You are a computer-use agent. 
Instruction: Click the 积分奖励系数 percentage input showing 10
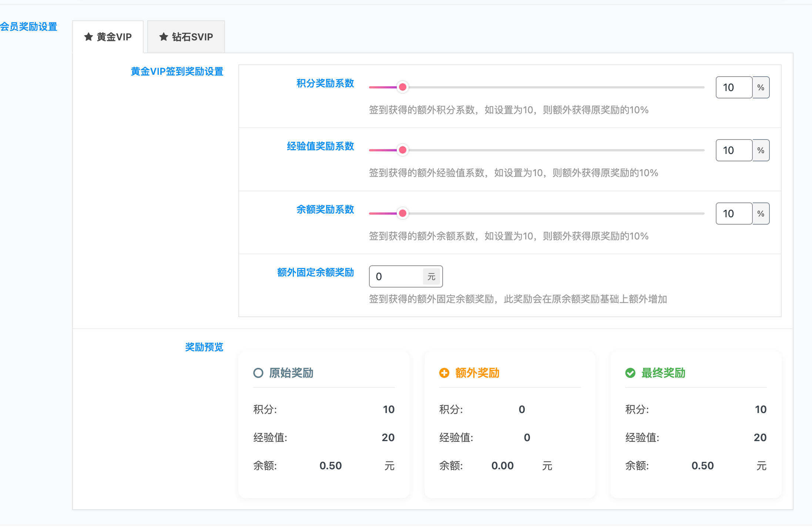[x=734, y=87]
